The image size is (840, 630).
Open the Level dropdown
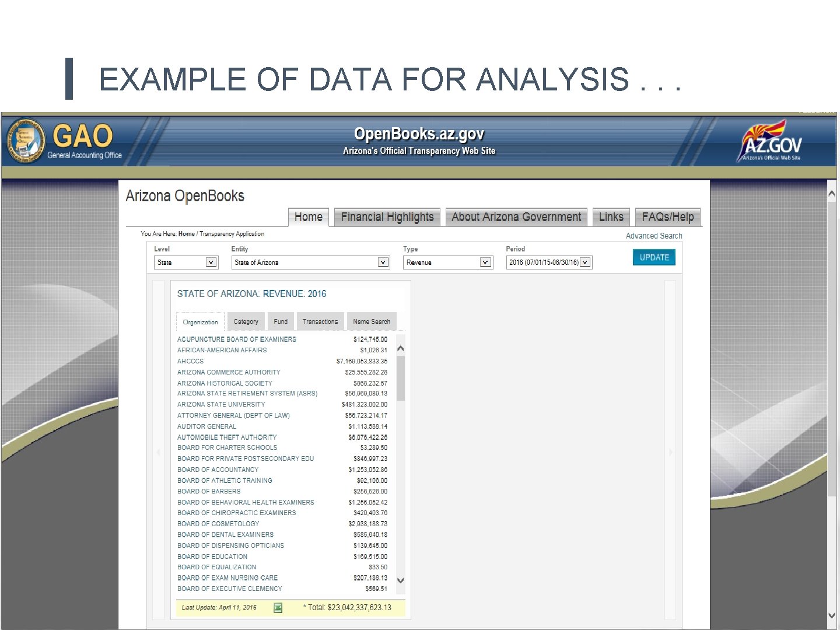coord(186,262)
